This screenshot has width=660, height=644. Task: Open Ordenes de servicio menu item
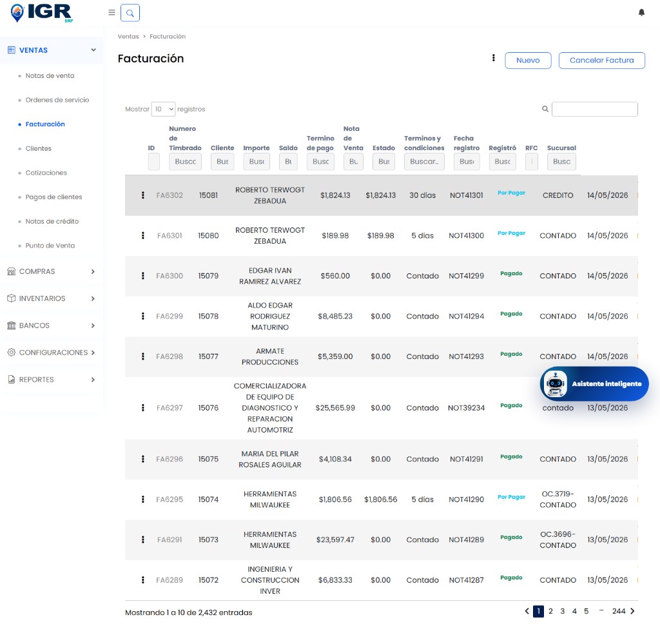tap(57, 100)
